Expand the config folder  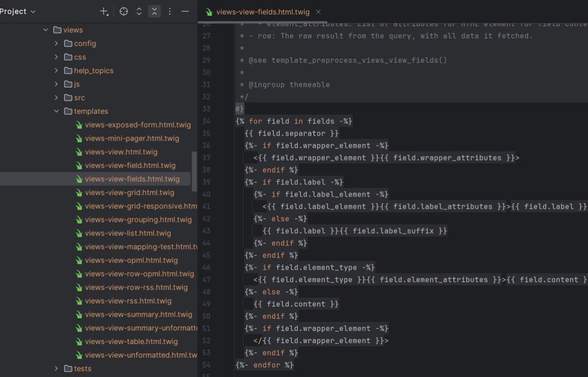pos(56,43)
